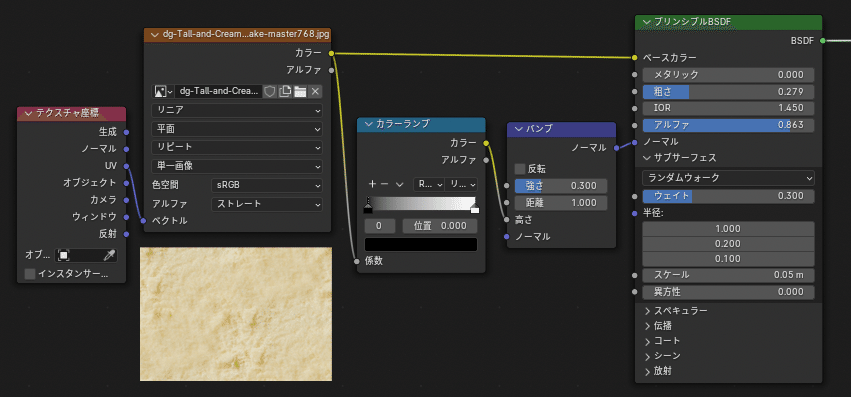Open the ストレート alpha mode dropdown

(266, 204)
